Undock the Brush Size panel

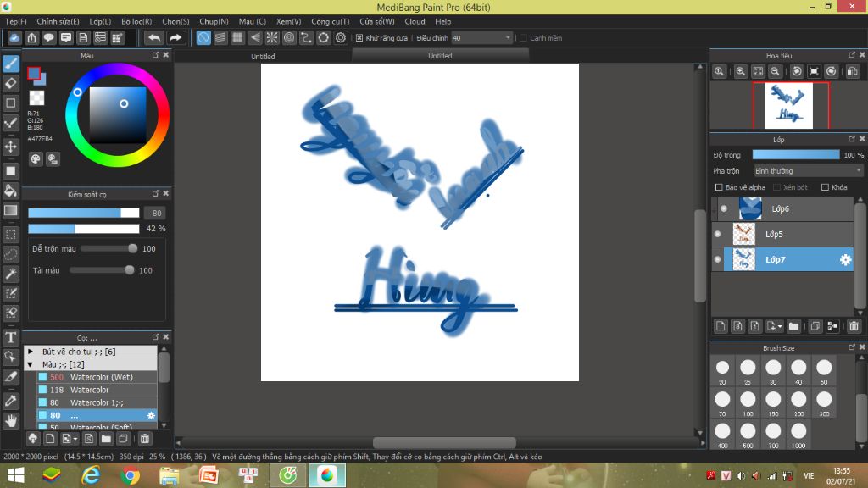click(x=852, y=347)
